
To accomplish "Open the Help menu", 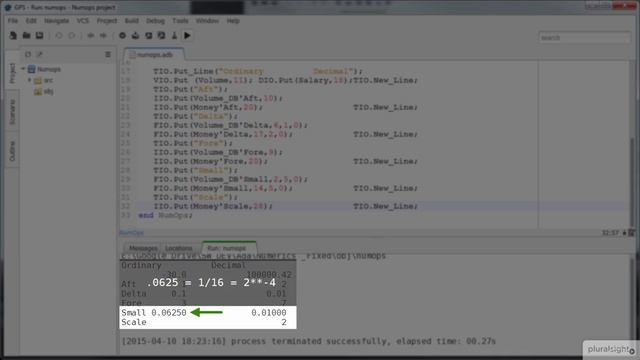I will tap(233, 21).
